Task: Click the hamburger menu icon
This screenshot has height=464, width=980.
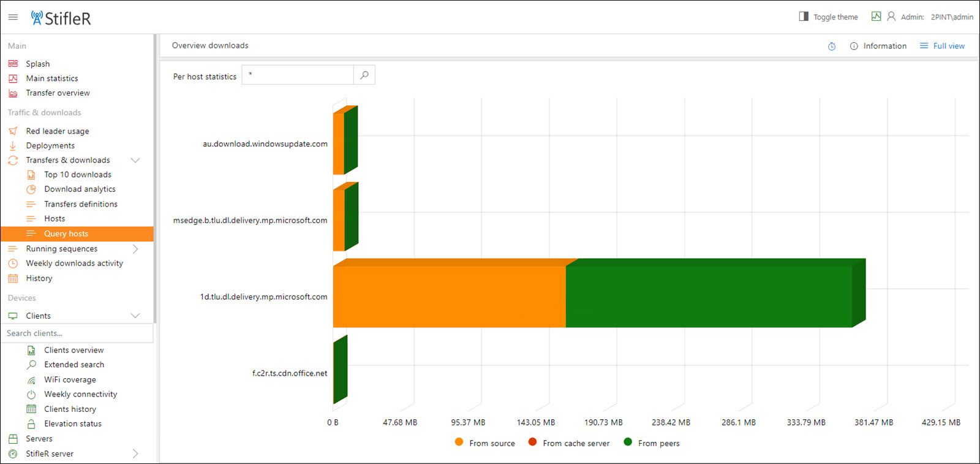Action: 13,17
